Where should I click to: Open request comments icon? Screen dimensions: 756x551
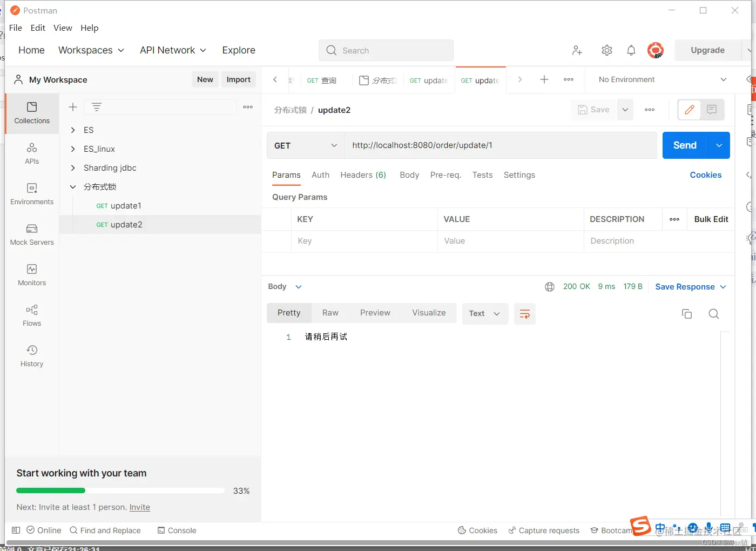[712, 110]
